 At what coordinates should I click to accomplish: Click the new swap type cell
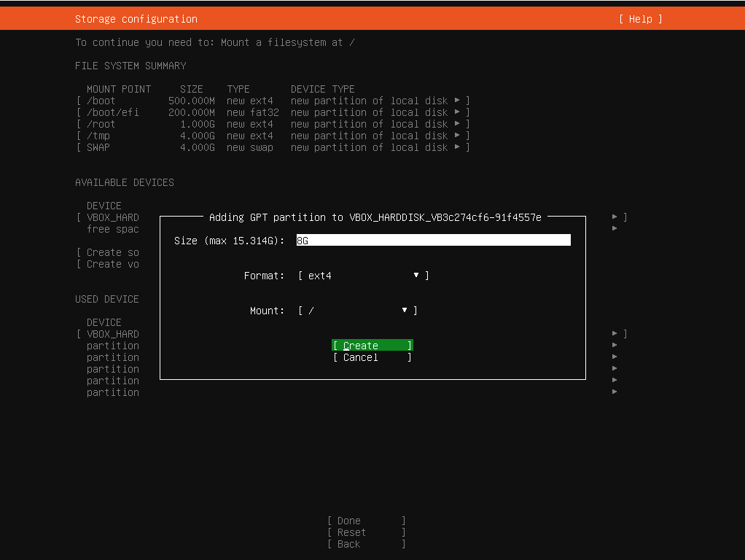tap(250, 147)
